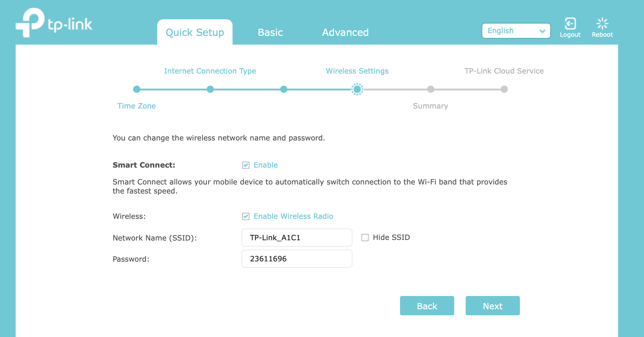644x337 pixels.
Task: Select the Wireless Settings progress dot
Action: point(358,89)
